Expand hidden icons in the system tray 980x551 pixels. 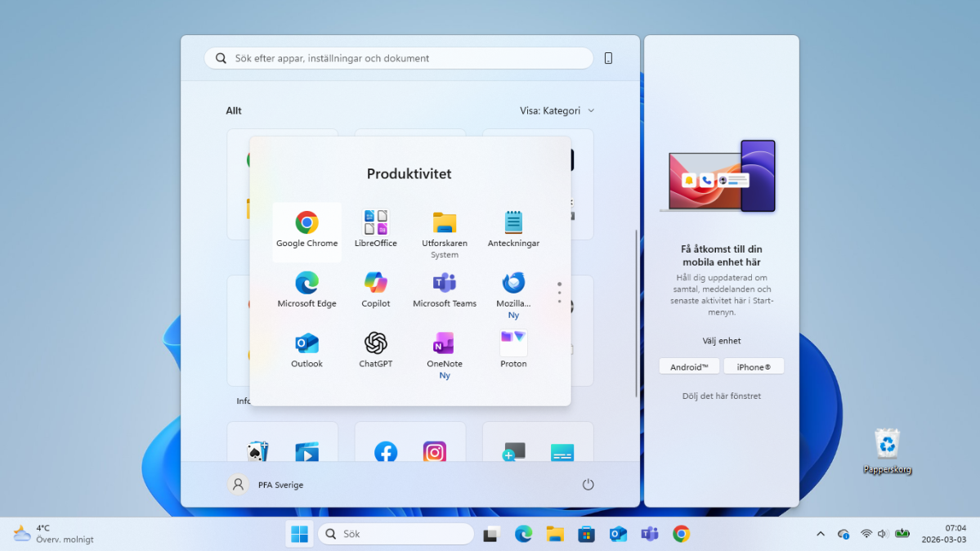tap(820, 533)
